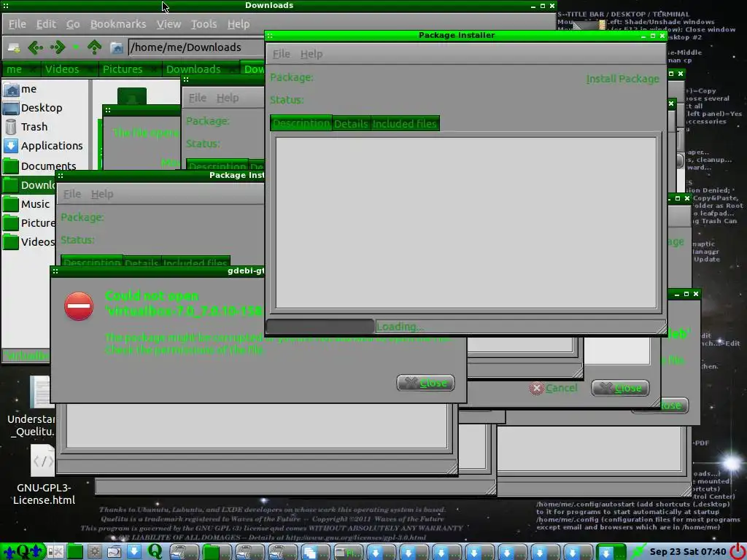Click the green Downloads folder icon in the sidebar

(x=10, y=184)
